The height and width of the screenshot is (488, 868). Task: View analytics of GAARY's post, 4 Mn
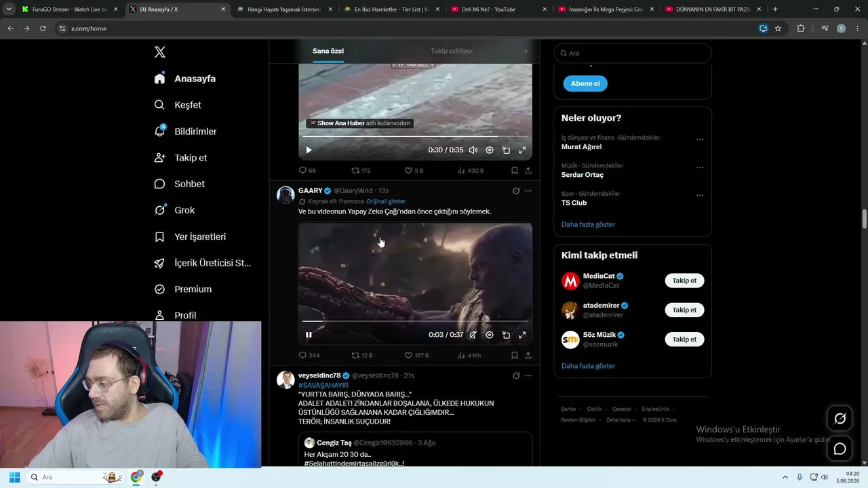click(x=469, y=355)
